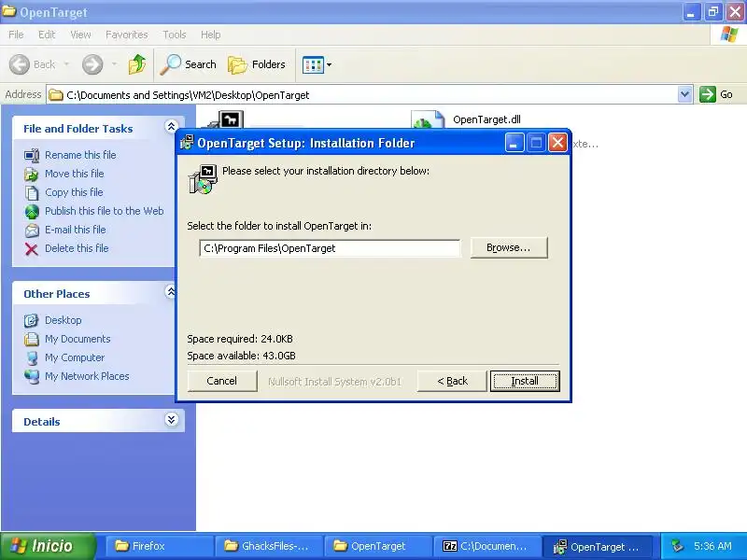Click the Windows flag logo in Explorer

[x=729, y=35]
